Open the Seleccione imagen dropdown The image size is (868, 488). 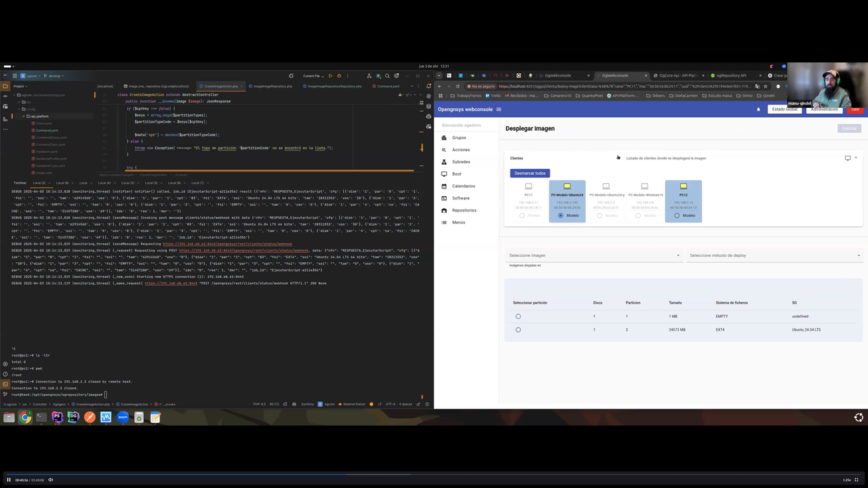594,256
